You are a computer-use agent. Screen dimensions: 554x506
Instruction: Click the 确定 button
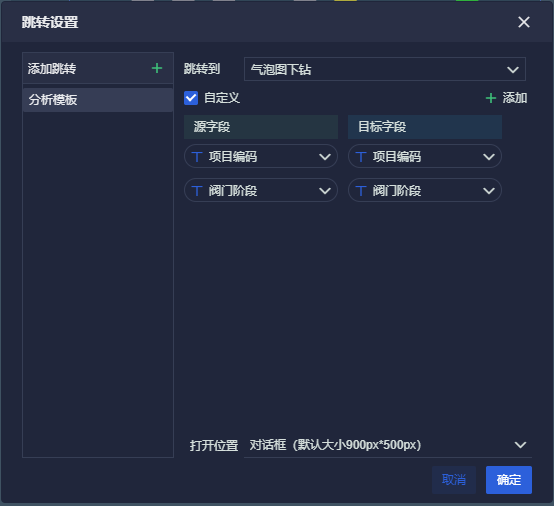509,480
